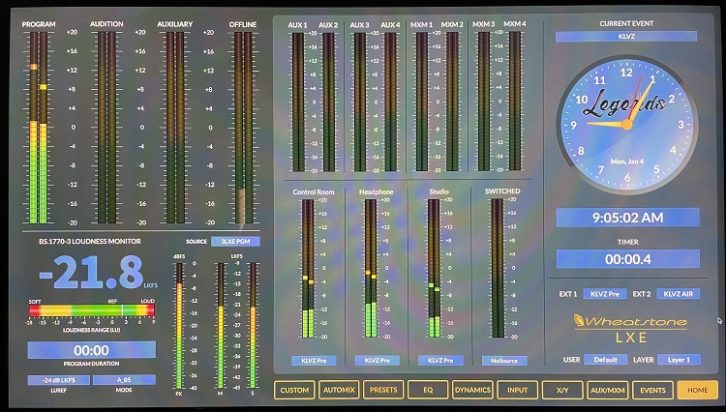Click the OFFLINE stereo level meter
Screen dimensions: 726x412
point(243,127)
